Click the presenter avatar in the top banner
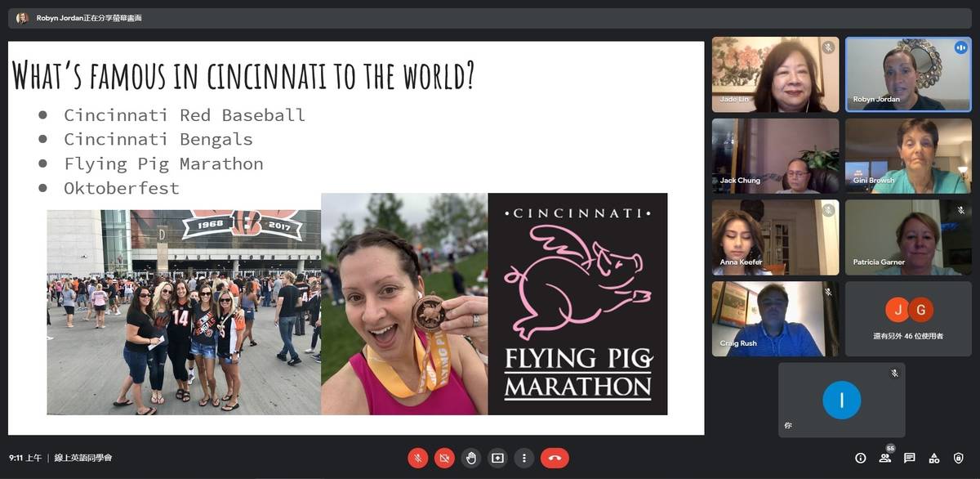Screen dimensions: 980x479 pos(22,18)
